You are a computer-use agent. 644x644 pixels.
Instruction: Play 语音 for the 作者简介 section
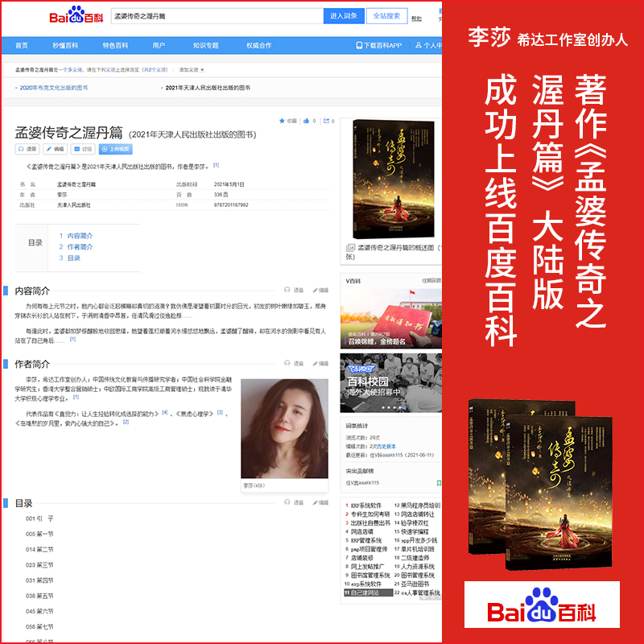(294, 363)
